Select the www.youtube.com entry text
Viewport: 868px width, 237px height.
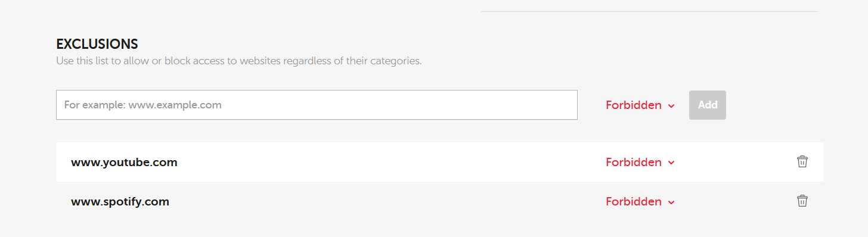click(x=124, y=162)
